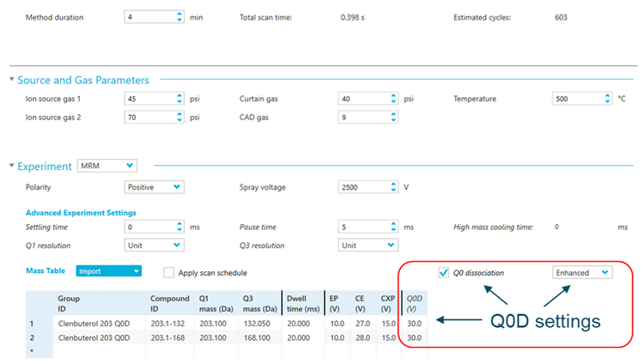Adjust the Ion source gas 2 stepper

179,117
